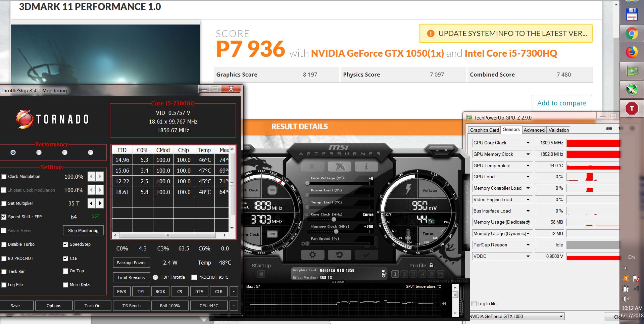Click Afterburner save profile floppy icon
The width and height of the screenshot is (644, 324).
pos(441,274)
